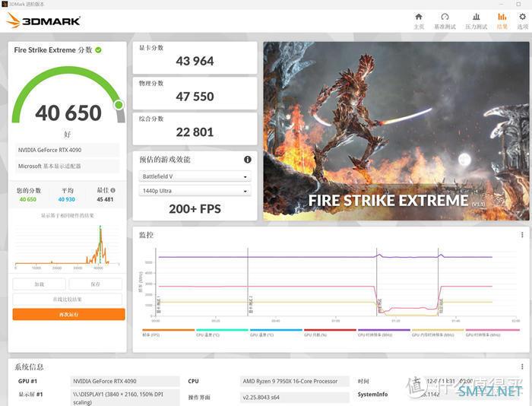Maximize the 3DMark window
This screenshot has height=406, width=532.
coord(518,4)
